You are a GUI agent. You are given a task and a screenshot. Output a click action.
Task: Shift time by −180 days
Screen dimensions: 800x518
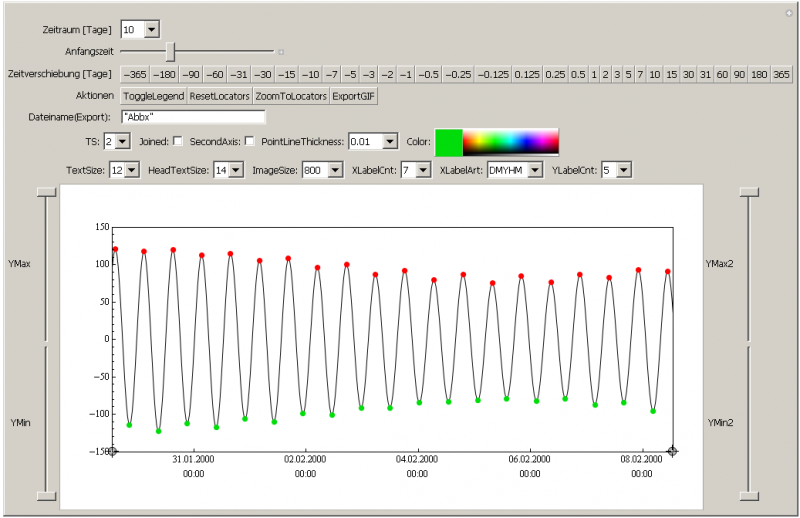(x=164, y=75)
